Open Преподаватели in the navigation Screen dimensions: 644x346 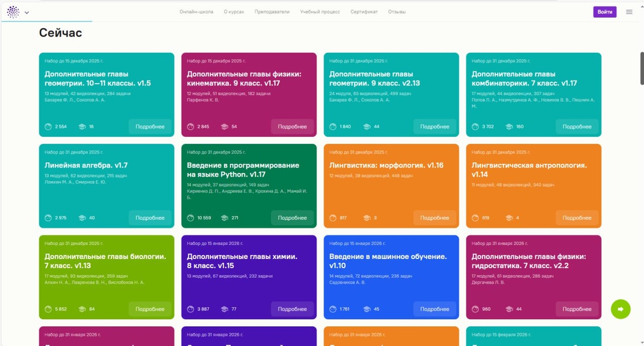pyautogui.click(x=272, y=12)
